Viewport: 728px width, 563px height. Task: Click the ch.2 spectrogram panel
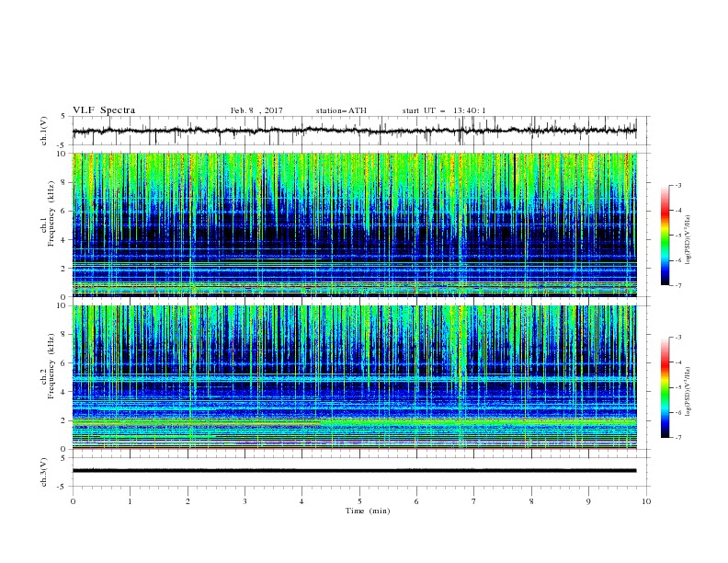click(354, 377)
